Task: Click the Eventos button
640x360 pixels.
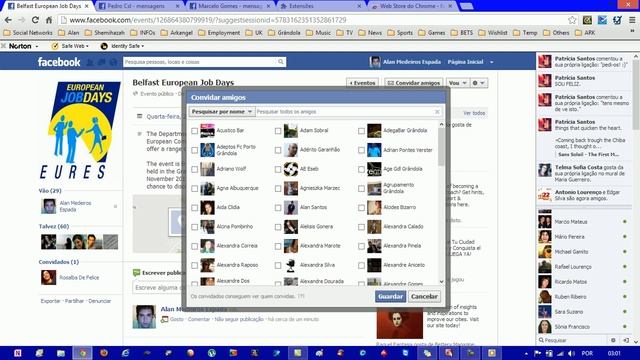Action: point(362,83)
